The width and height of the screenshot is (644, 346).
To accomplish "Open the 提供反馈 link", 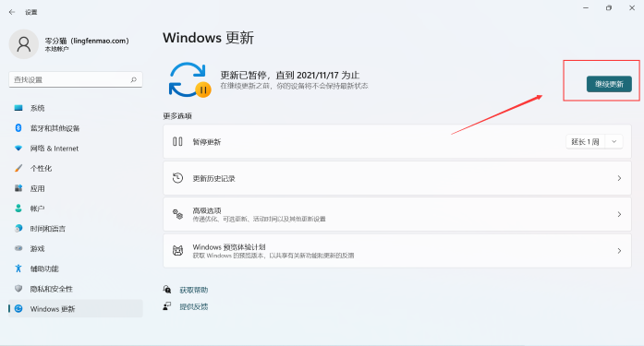I will [x=193, y=306].
